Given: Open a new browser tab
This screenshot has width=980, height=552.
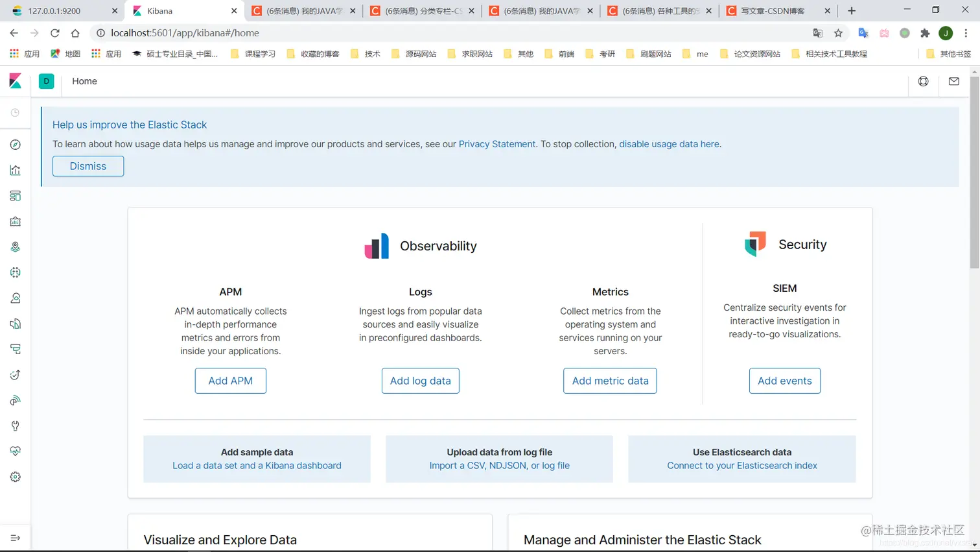Looking at the screenshot, I should (852, 11).
